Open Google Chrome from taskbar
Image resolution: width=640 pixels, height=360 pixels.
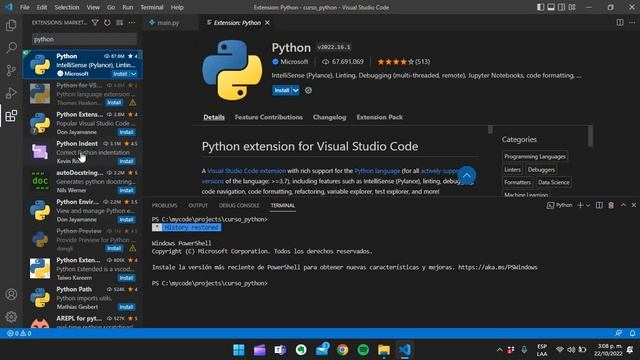coord(342,350)
